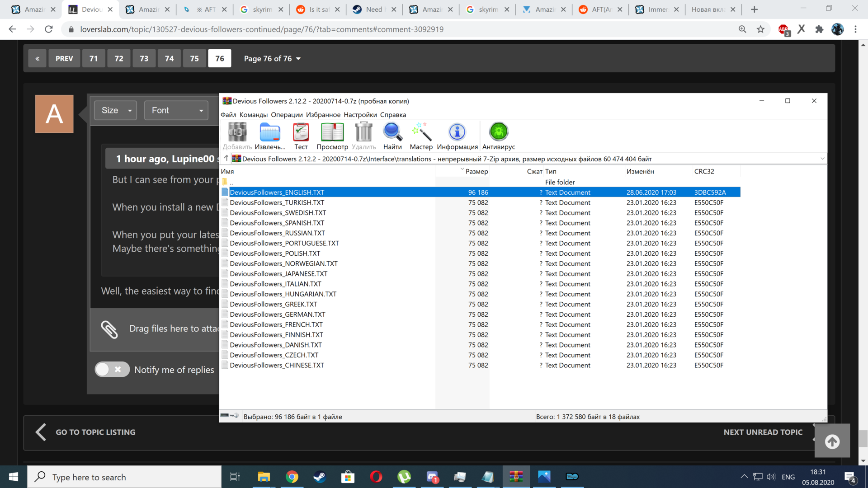Select DeviousFollowers_RUSSIAN.TXT file

[277, 233]
